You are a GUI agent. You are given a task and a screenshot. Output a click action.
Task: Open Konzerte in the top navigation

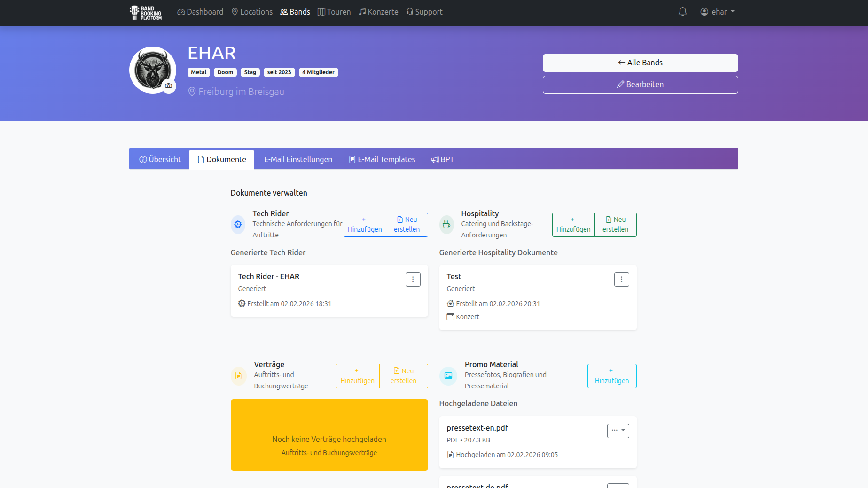(x=378, y=12)
